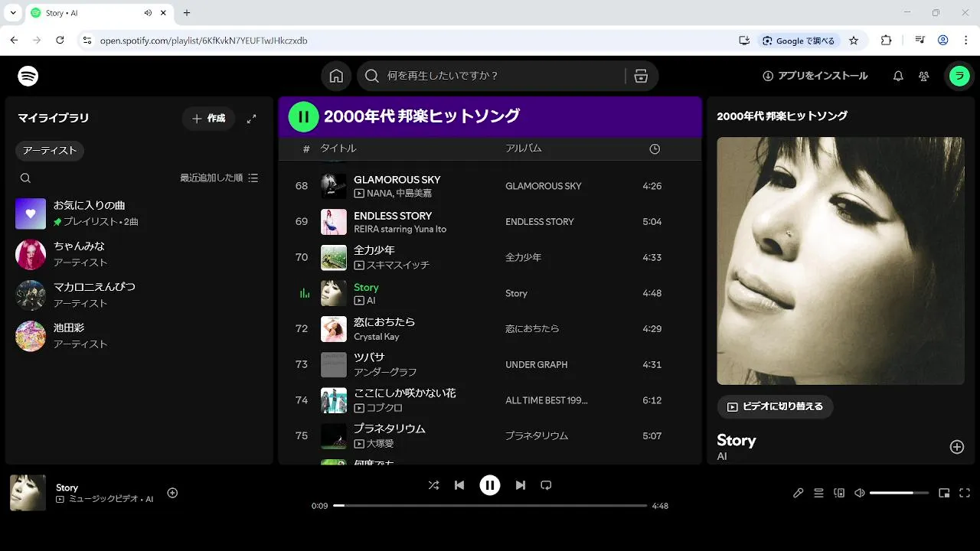Open connect to a device

pyautogui.click(x=839, y=493)
